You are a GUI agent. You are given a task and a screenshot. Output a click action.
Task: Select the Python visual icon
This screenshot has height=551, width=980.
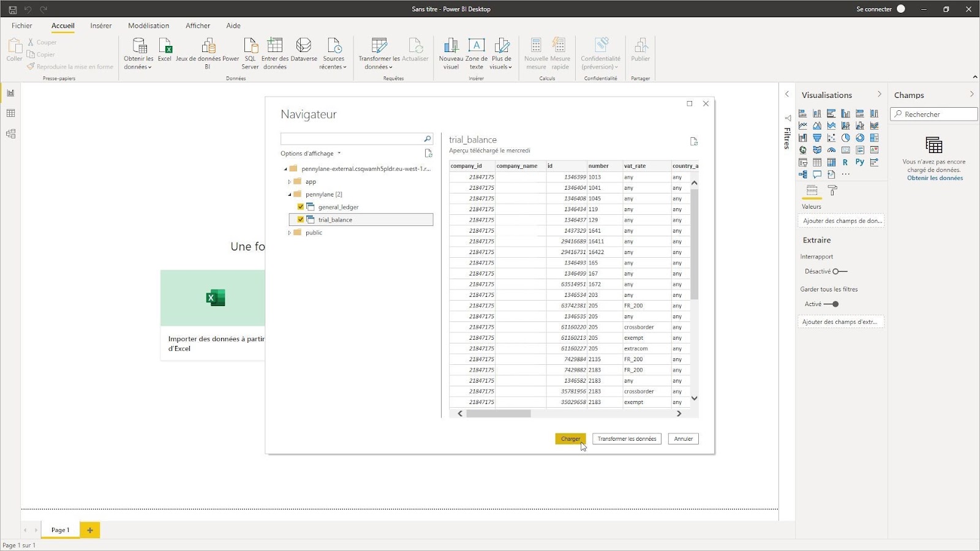click(860, 162)
